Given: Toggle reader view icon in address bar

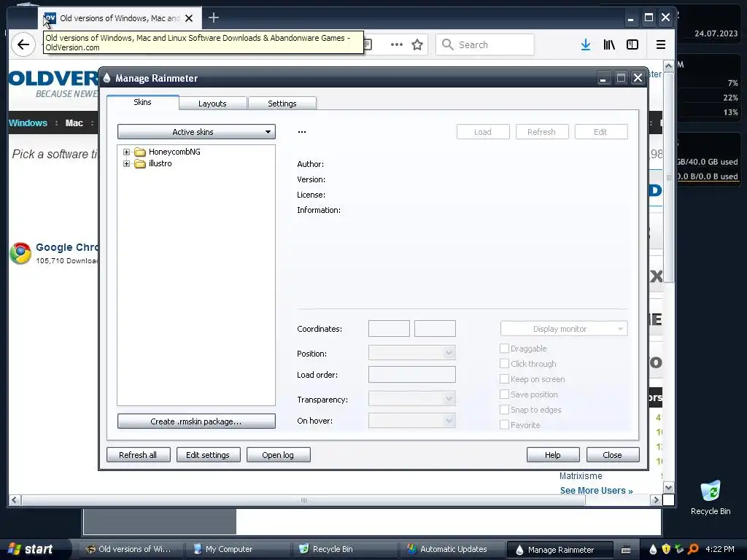Looking at the screenshot, I should click(x=368, y=44).
